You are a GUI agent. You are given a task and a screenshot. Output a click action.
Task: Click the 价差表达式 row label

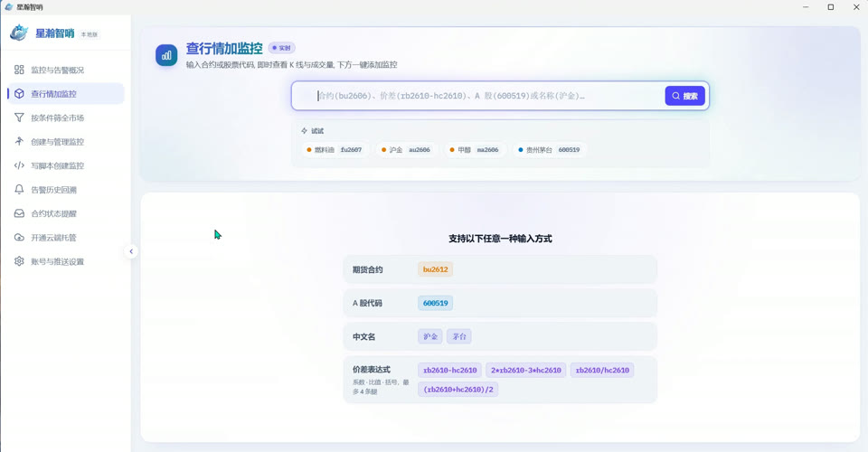pyautogui.click(x=372, y=370)
